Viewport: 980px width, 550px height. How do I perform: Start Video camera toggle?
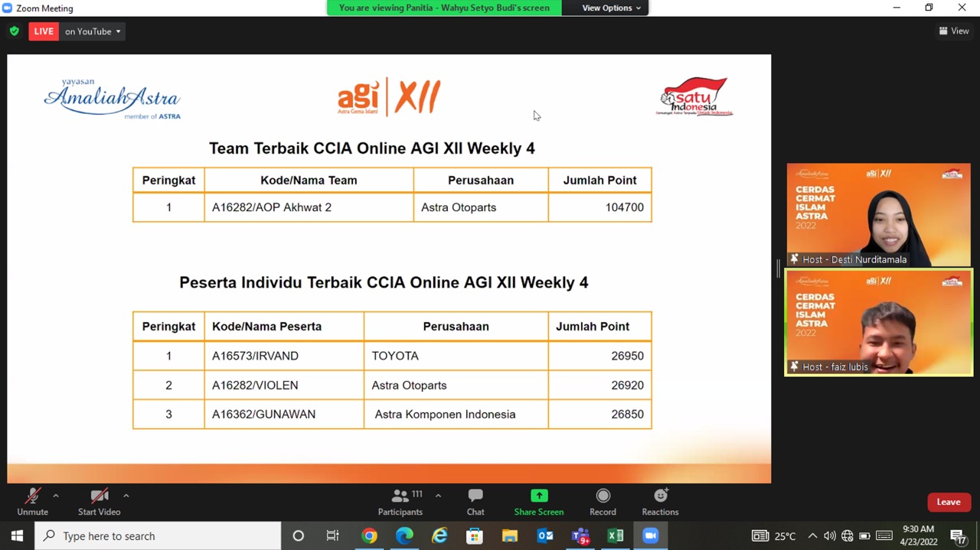coord(99,502)
